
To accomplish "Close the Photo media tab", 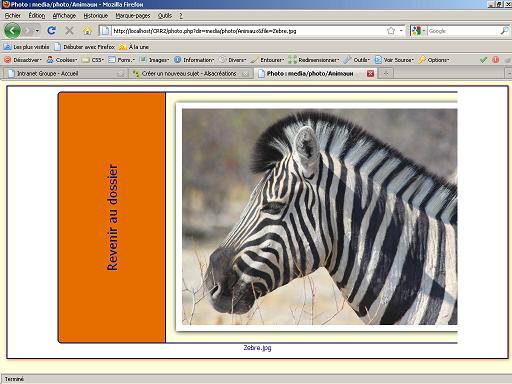I will (x=370, y=73).
